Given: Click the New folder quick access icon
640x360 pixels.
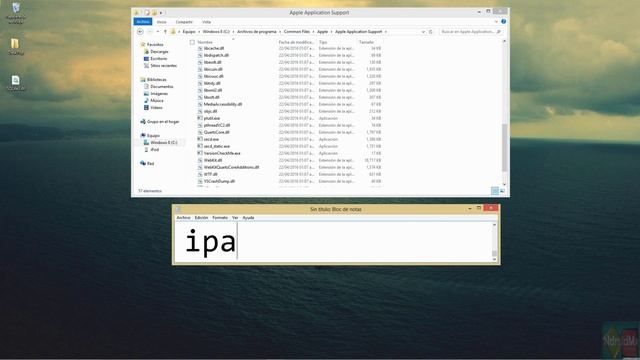Looking at the screenshot, I should [154, 13].
